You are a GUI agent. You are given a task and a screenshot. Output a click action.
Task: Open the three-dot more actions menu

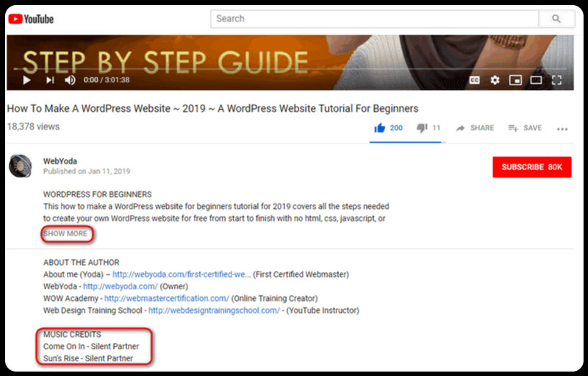[x=562, y=129]
